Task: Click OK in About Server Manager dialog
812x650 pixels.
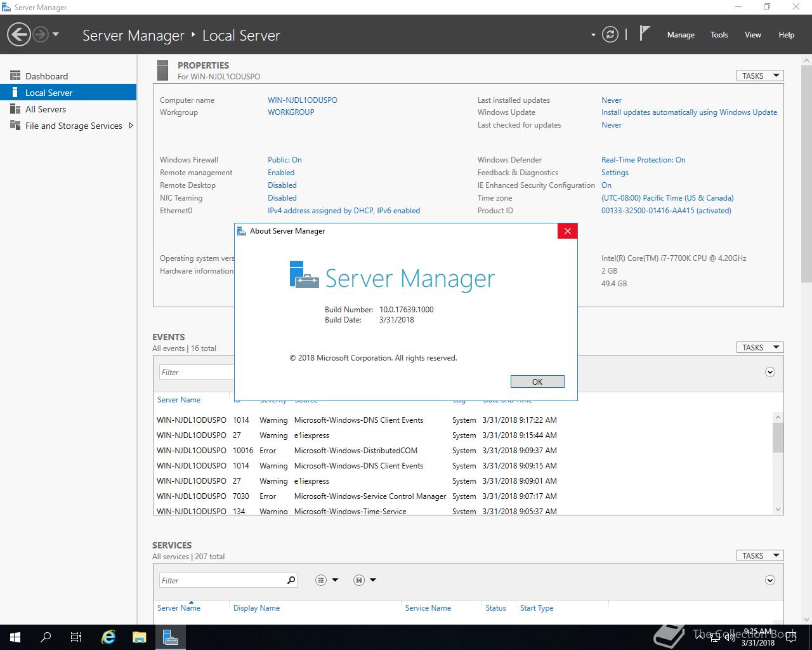Action: coord(537,381)
